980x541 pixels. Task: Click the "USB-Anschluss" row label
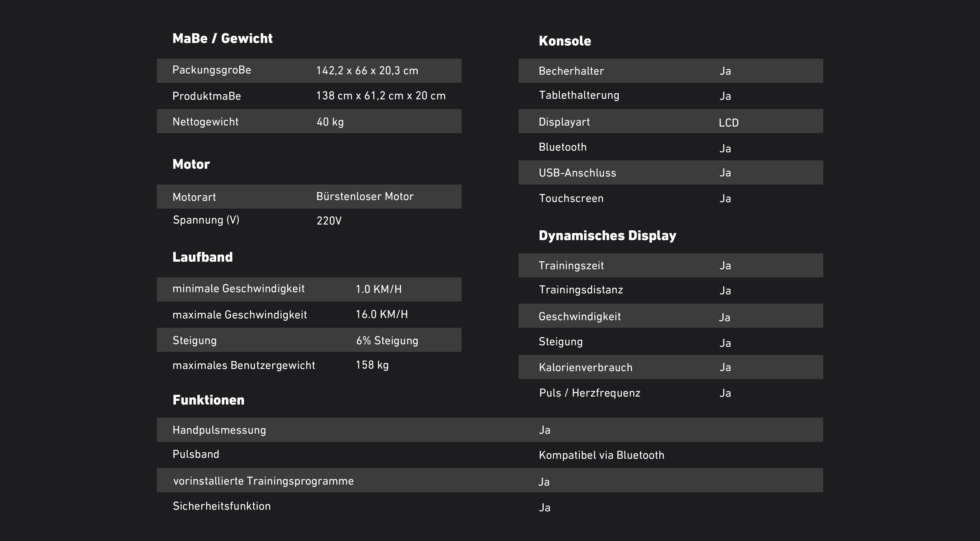click(577, 173)
